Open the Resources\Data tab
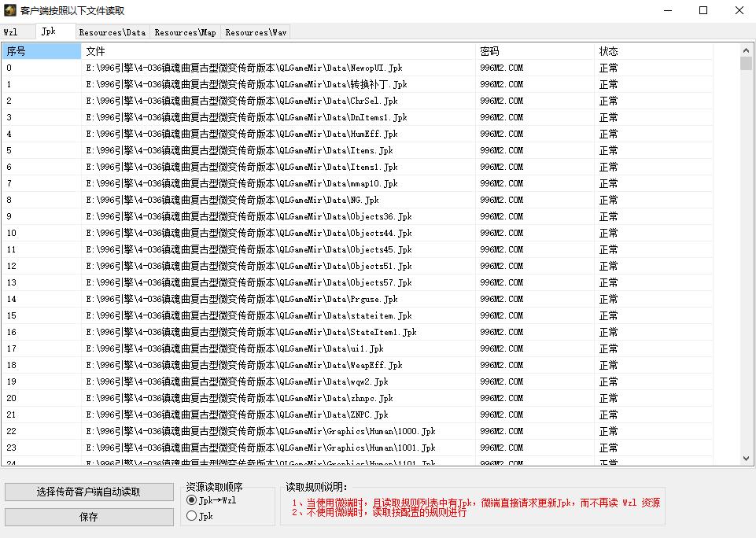Screen dimensions: 756x538 pos(112,32)
